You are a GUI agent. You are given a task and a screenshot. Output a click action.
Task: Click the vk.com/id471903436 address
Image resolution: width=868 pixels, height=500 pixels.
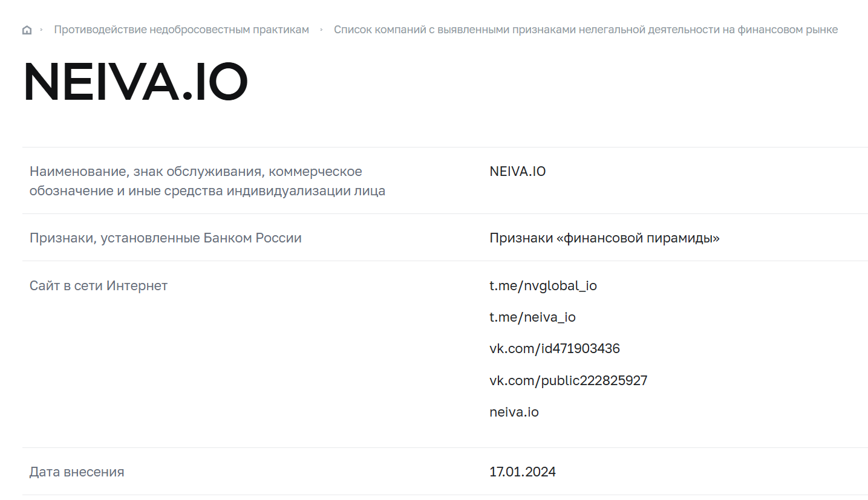point(555,349)
